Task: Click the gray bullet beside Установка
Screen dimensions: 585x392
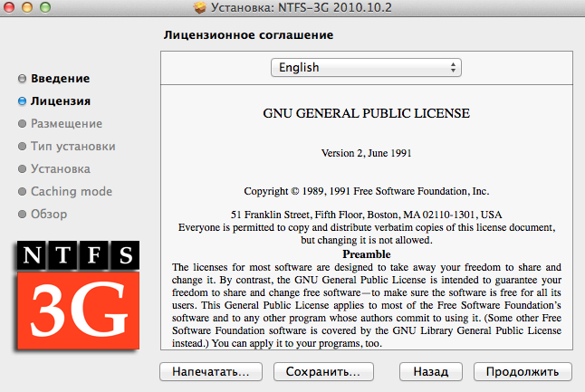Action: 23,169
